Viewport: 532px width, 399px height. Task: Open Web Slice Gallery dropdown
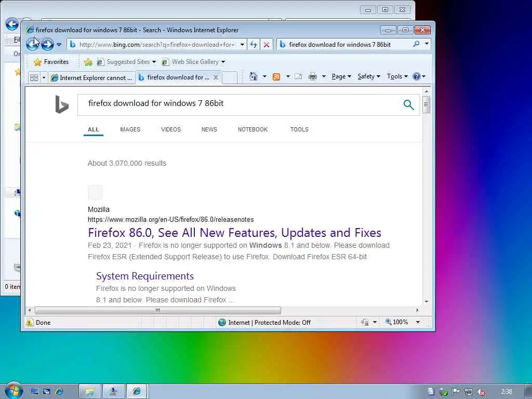click(x=193, y=62)
